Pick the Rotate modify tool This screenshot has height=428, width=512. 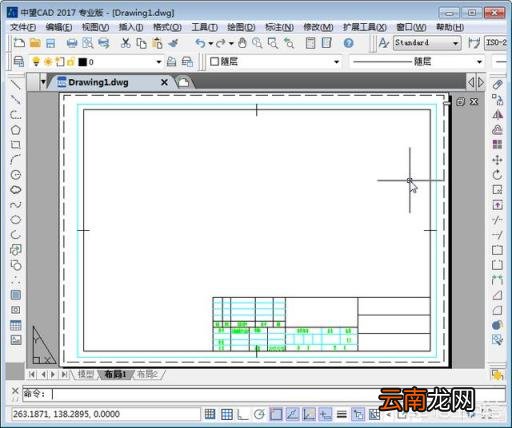497,175
